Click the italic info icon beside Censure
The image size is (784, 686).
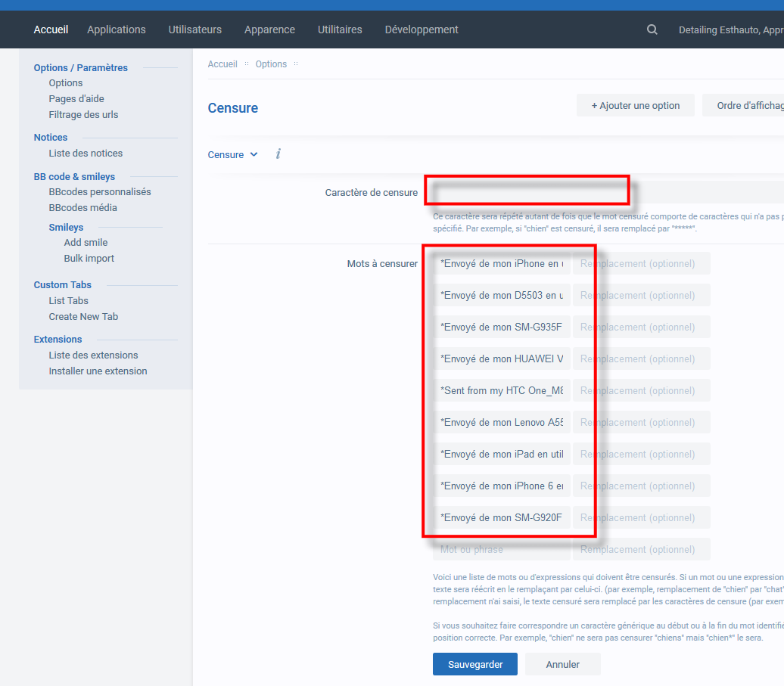coord(278,154)
